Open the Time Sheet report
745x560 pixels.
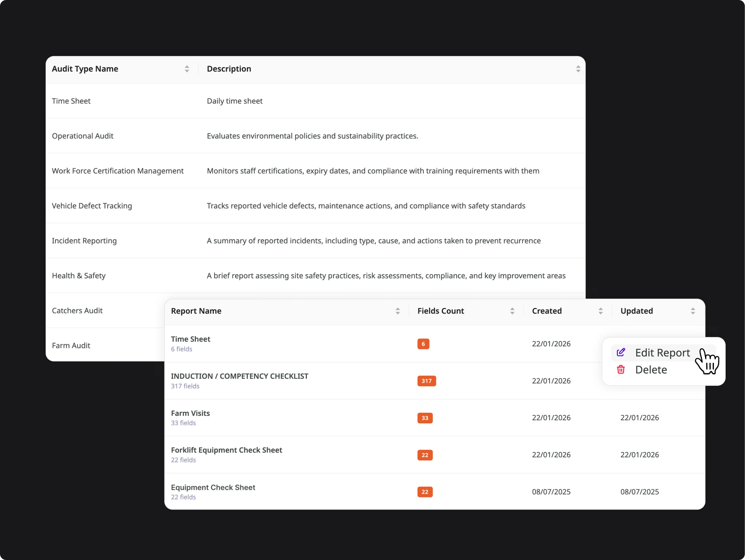[190, 339]
